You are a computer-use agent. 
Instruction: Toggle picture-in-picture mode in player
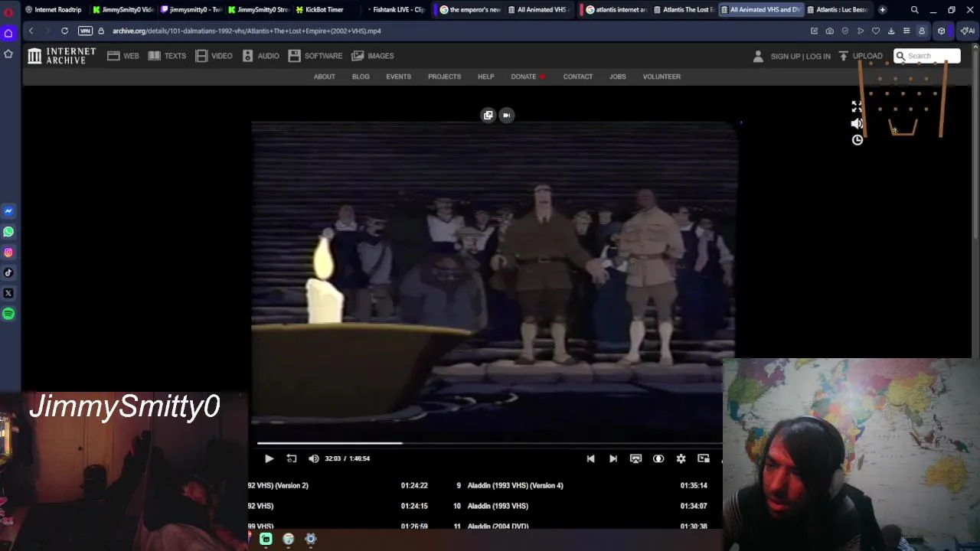(x=704, y=458)
